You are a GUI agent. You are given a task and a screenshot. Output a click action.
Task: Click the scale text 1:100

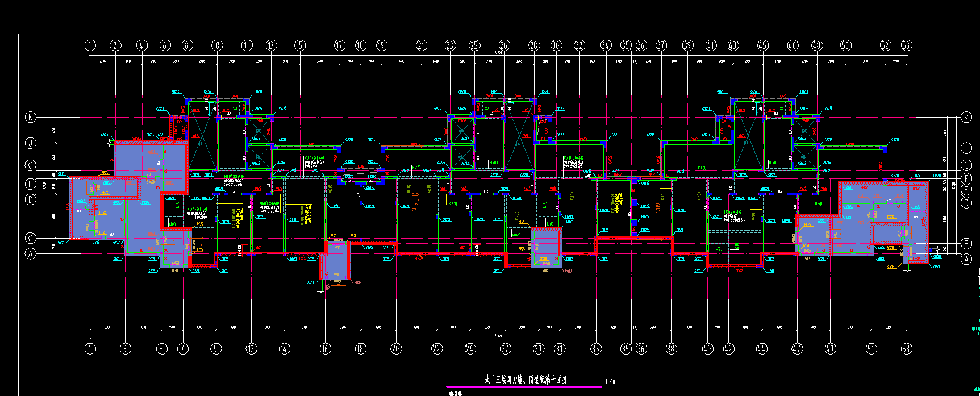click(x=610, y=382)
